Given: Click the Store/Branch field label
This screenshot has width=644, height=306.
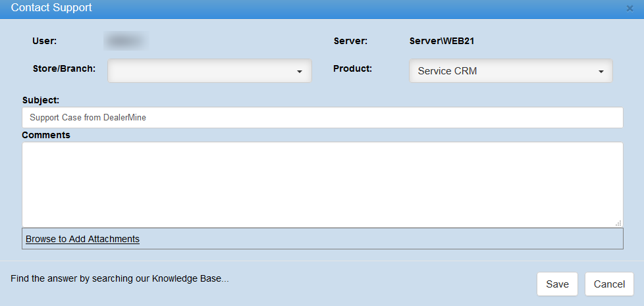Looking at the screenshot, I should 64,68.
